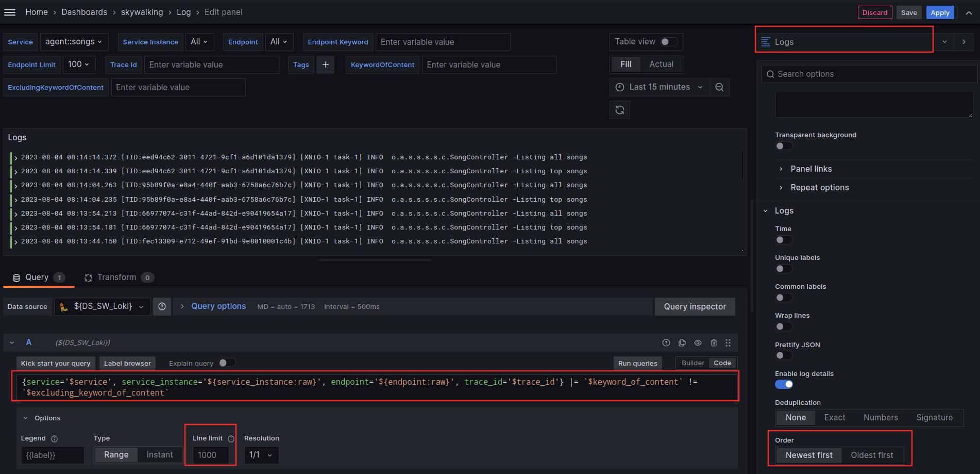Disable the Enable log details toggle
Viewport: 980px width, 474px height.
tap(784, 384)
